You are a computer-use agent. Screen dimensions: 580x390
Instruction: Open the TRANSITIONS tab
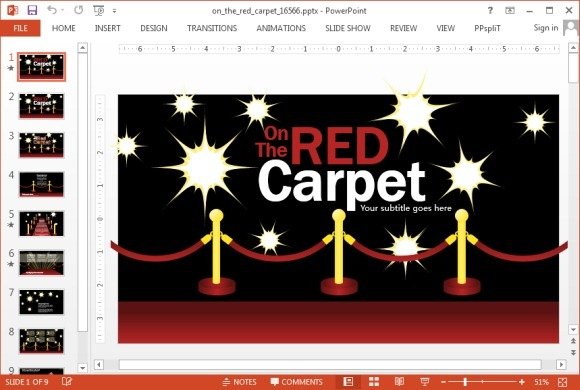212,28
